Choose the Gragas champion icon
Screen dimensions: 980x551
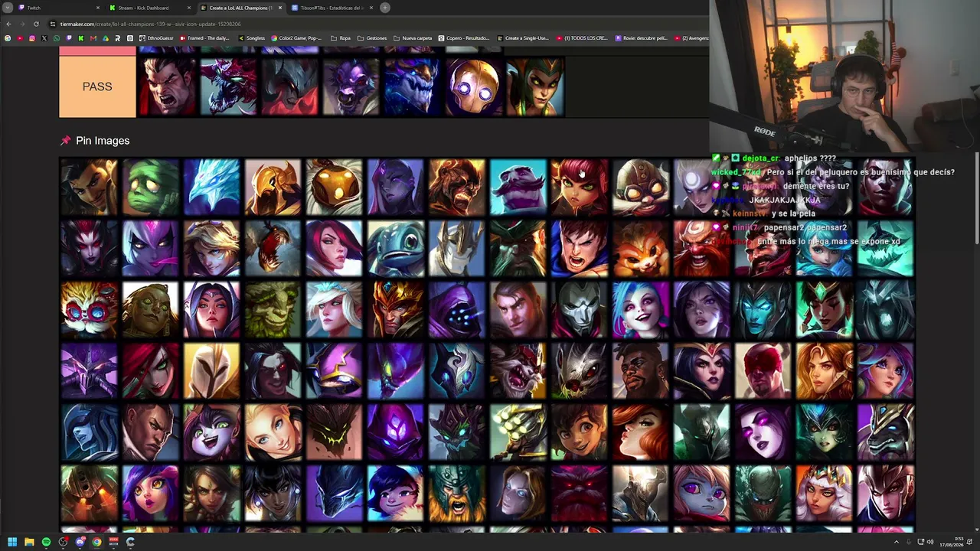pos(702,248)
